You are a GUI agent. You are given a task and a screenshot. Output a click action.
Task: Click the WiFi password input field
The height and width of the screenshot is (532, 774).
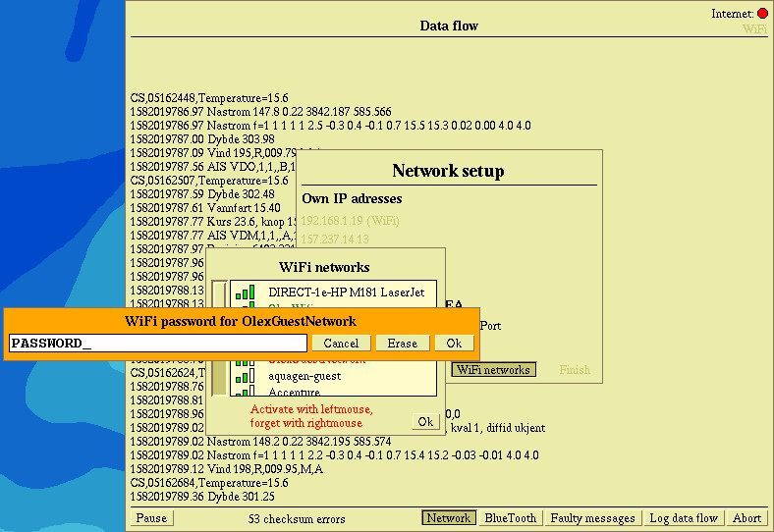coord(158,344)
